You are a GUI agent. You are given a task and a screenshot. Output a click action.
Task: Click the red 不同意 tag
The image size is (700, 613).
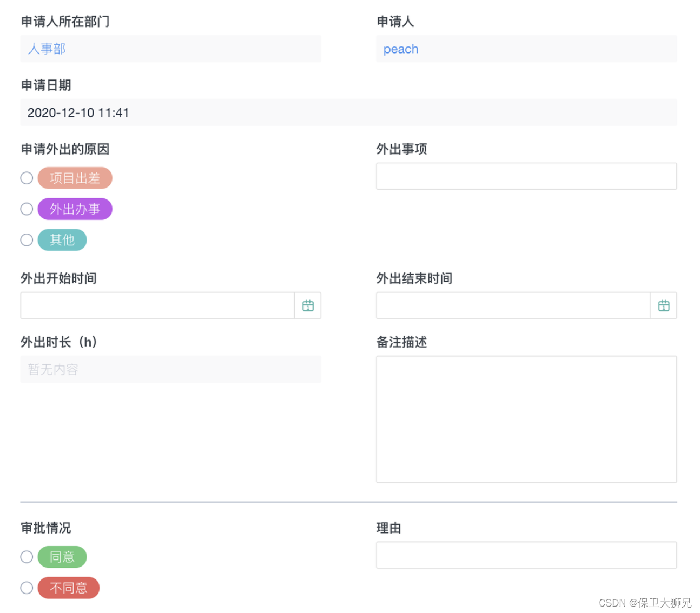click(69, 588)
